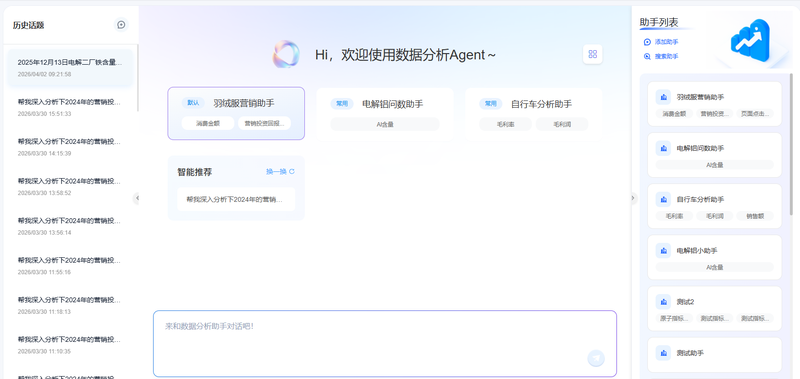Click 常用 badge on 电解铝问数助手 card

click(x=342, y=104)
